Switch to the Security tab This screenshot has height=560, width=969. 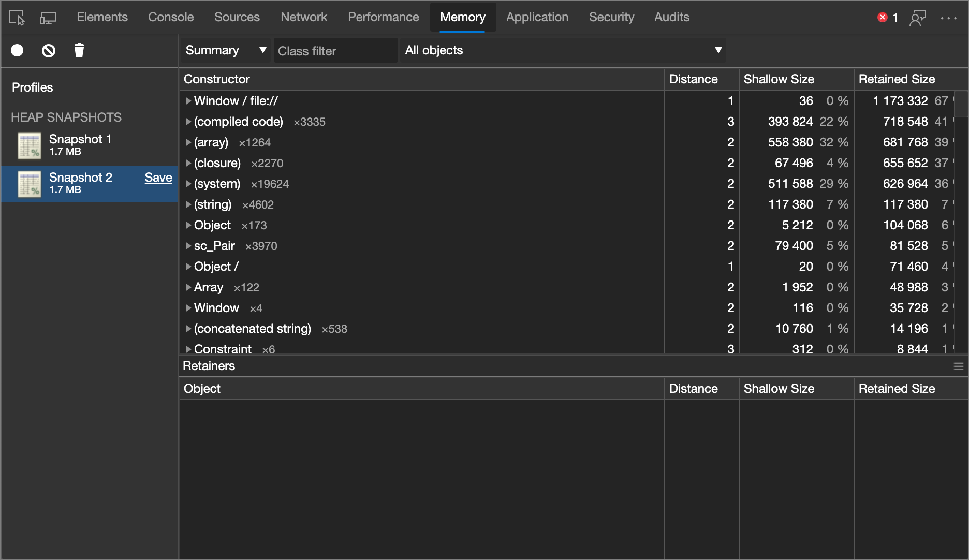point(611,17)
